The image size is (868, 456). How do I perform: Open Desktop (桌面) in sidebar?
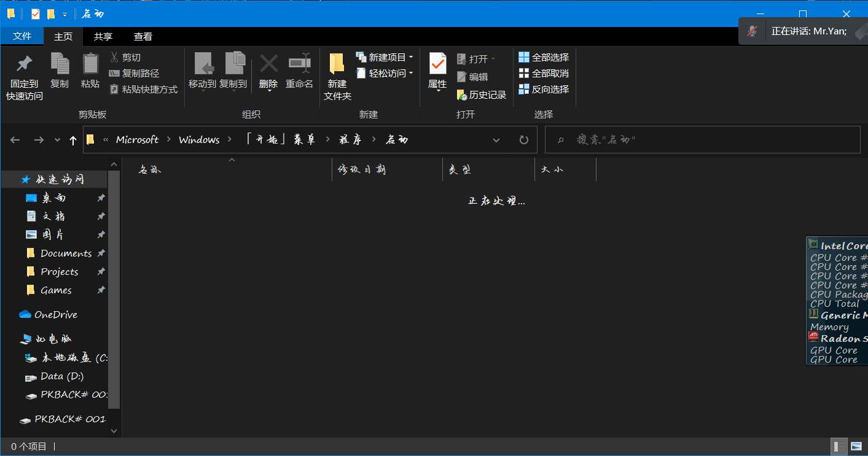(x=54, y=198)
